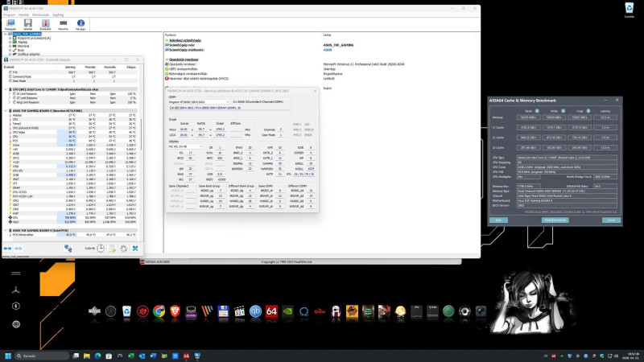The image size is (644, 362).
Task: Collapse the CPU [#0] Intel Core i5 sensor group
Action: coord(6,89)
